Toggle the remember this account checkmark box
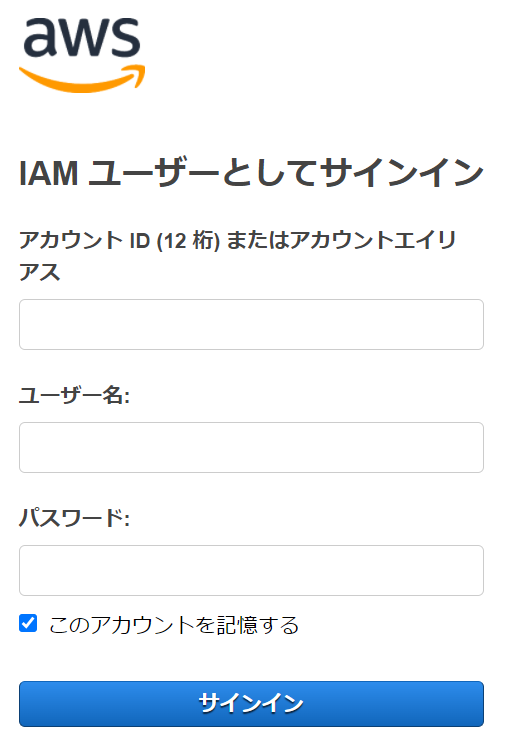The height and width of the screenshot is (744, 509). pyautogui.click(x=28, y=623)
